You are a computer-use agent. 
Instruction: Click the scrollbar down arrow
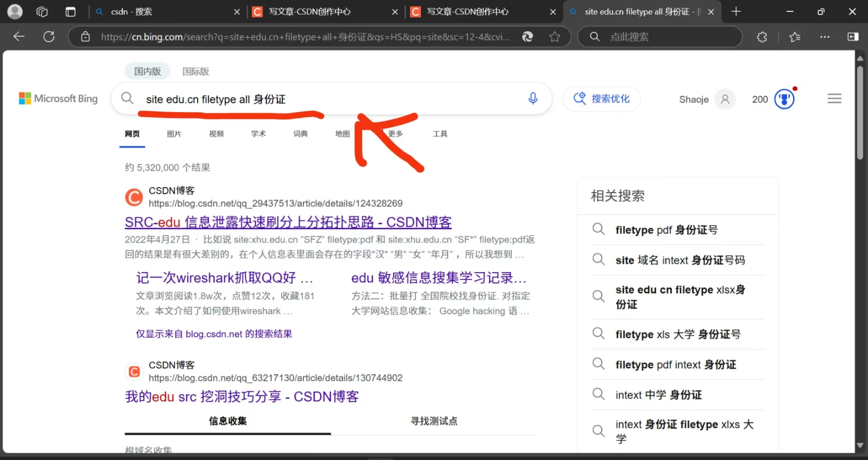pyautogui.click(x=860, y=446)
